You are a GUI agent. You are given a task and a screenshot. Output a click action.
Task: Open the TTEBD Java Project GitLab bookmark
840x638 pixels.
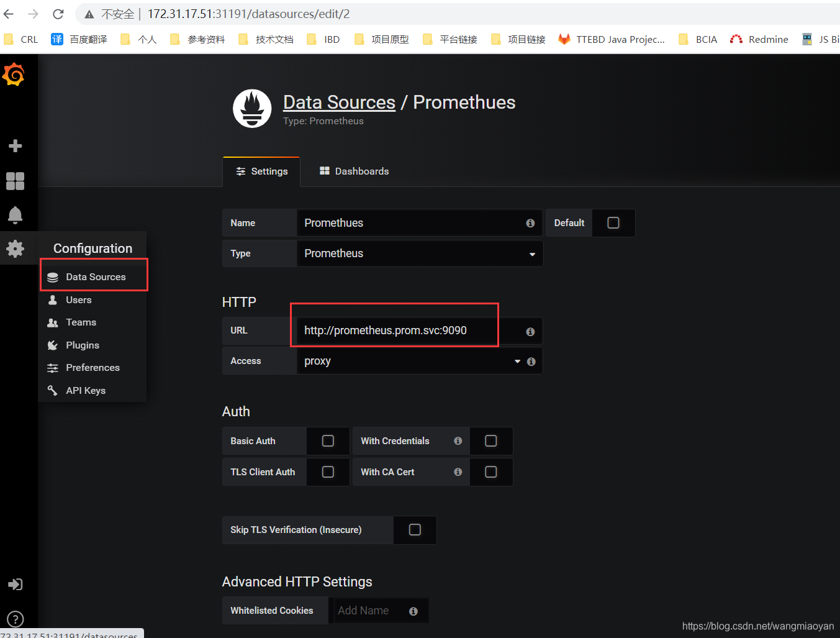(611, 39)
